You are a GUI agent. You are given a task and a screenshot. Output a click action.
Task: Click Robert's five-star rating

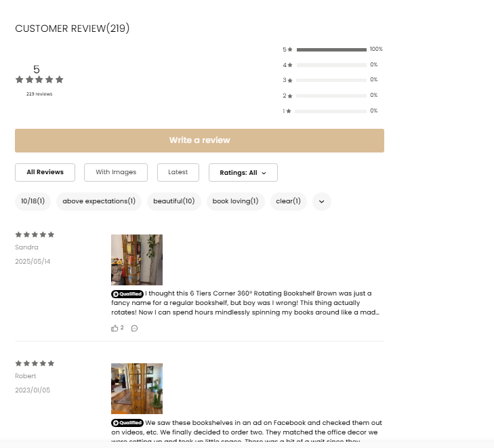click(35, 363)
